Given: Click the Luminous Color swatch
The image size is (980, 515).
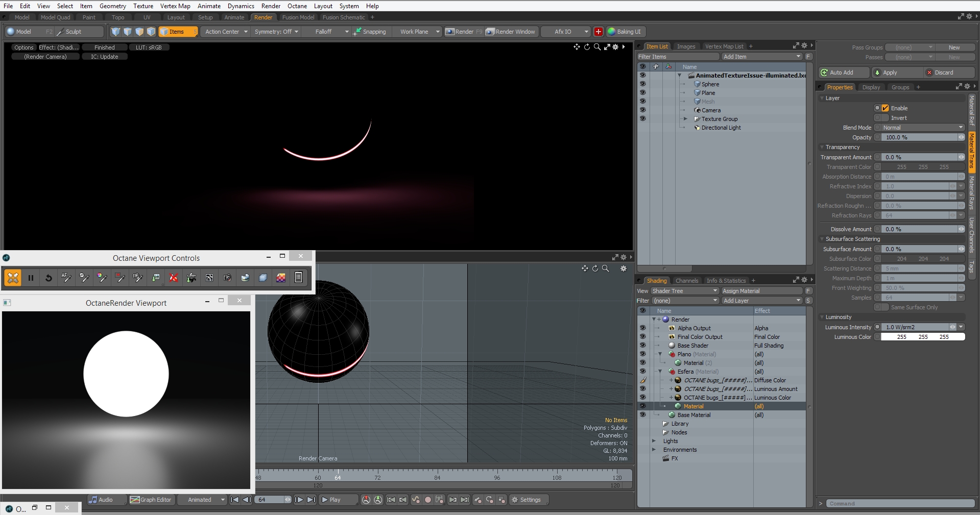Looking at the screenshot, I should click(923, 337).
